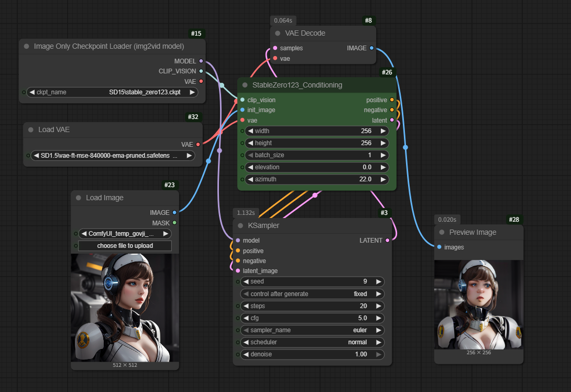The width and height of the screenshot is (571, 392).
Task: Click the Load VAE output socket
Action: (x=197, y=144)
